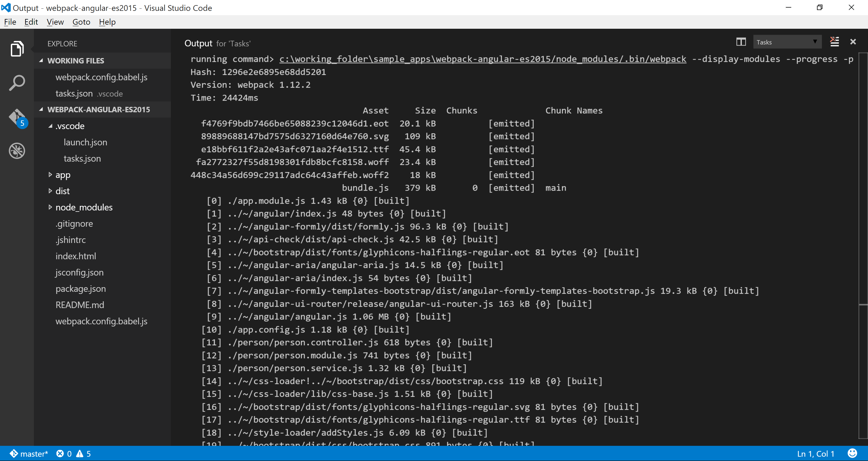
Task: Expand the app folder
Action: coord(63,175)
